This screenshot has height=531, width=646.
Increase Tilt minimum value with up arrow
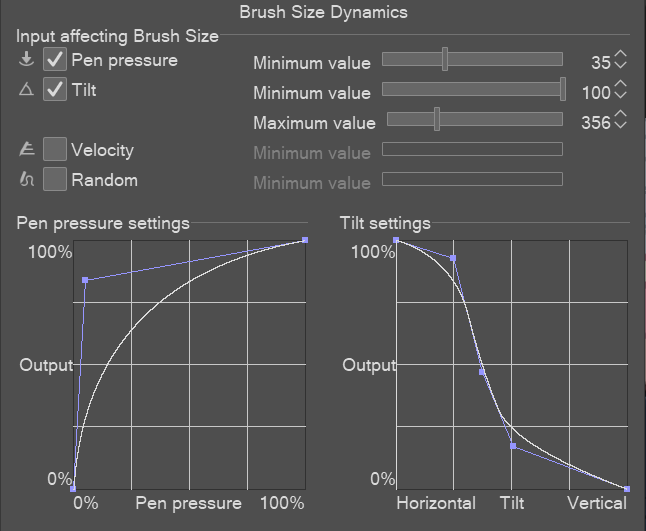[x=620, y=84]
